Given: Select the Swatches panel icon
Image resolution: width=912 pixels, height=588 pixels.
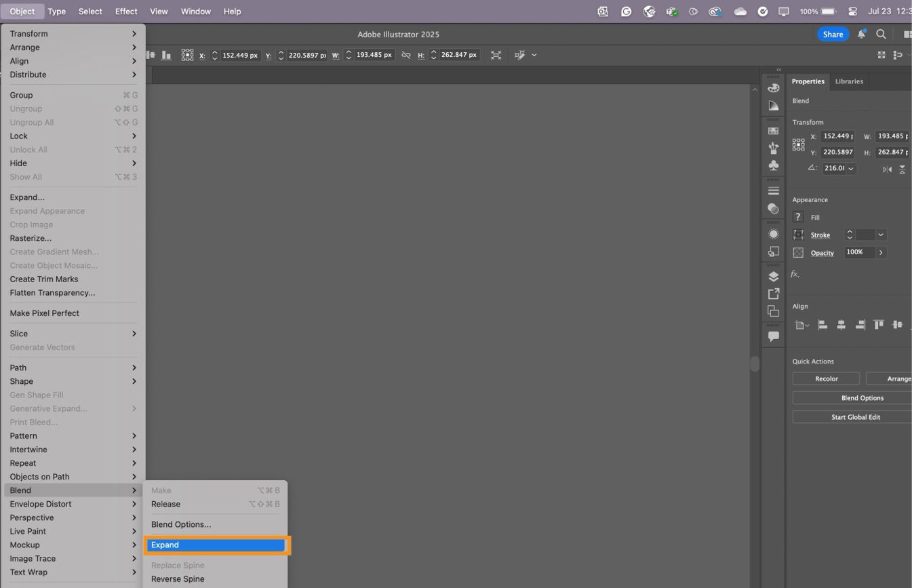Looking at the screenshot, I should click(773, 130).
